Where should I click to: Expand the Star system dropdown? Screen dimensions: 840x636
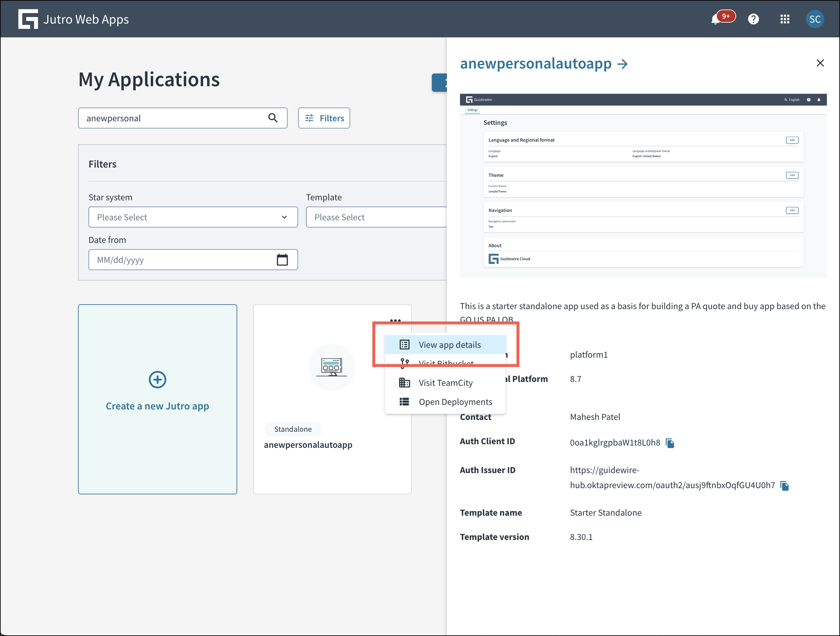click(193, 217)
